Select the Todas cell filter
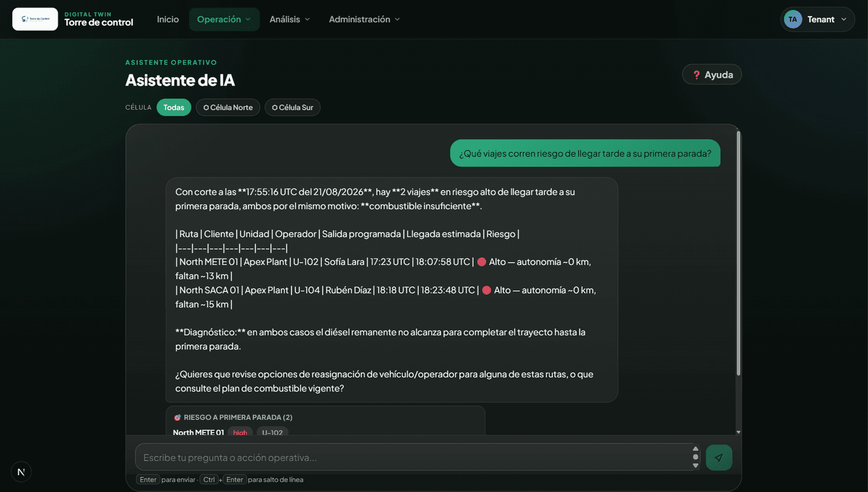868x492 pixels. pyautogui.click(x=174, y=107)
